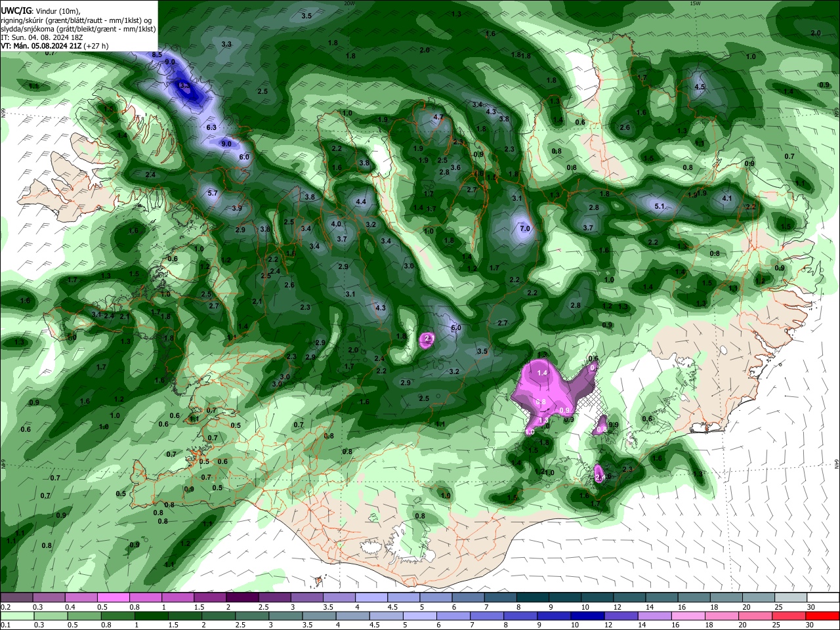Viewport: 840px width, 630px height.
Task: Click the deep navy blue swatch in rain legend
Action: click(587, 616)
